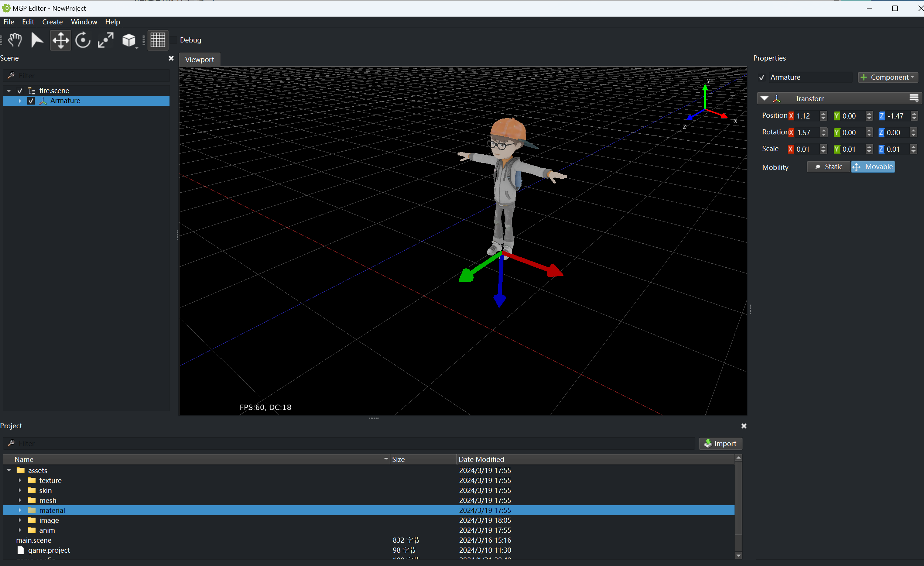This screenshot has width=924, height=566.
Task: Select the hand pan tool
Action: [15, 40]
